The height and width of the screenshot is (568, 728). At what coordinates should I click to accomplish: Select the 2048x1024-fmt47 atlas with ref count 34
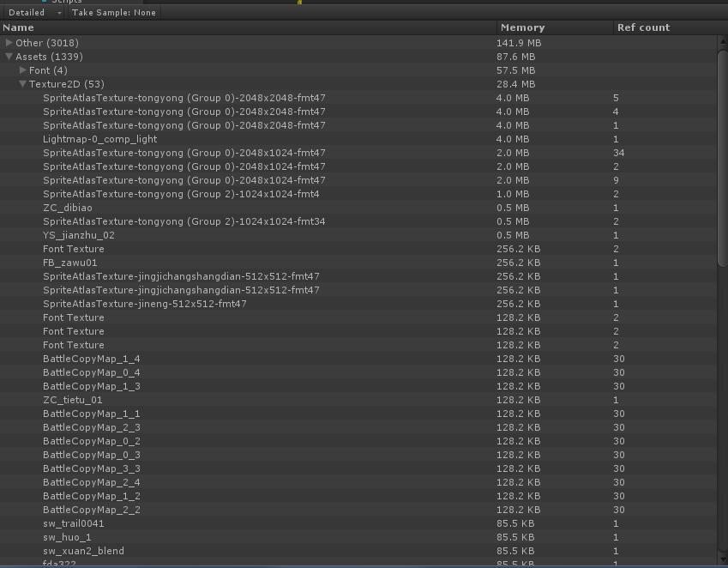(358, 153)
